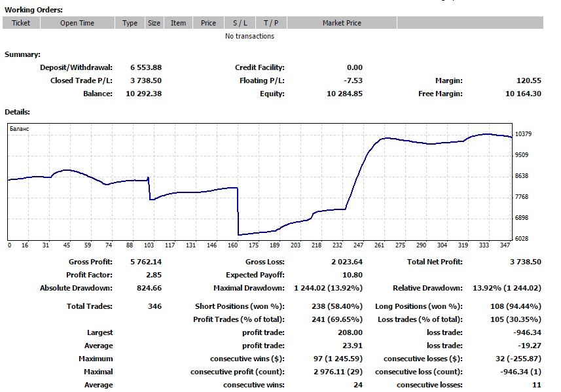Select the Gross Profit value 5 762.14
Image resolution: width=561 pixels, height=392 pixels.
[x=146, y=262]
